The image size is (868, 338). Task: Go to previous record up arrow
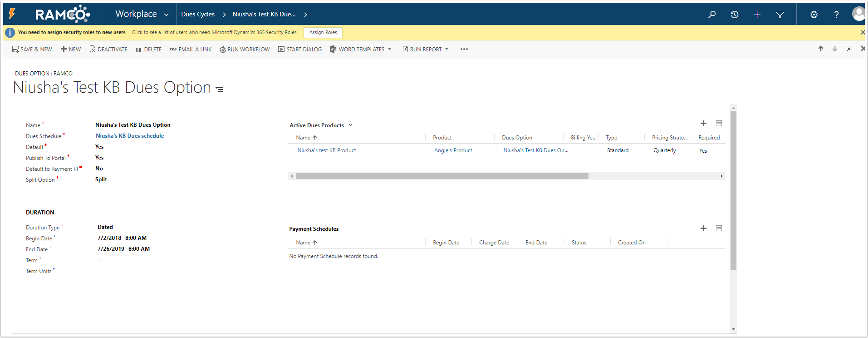click(x=821, y=49)
